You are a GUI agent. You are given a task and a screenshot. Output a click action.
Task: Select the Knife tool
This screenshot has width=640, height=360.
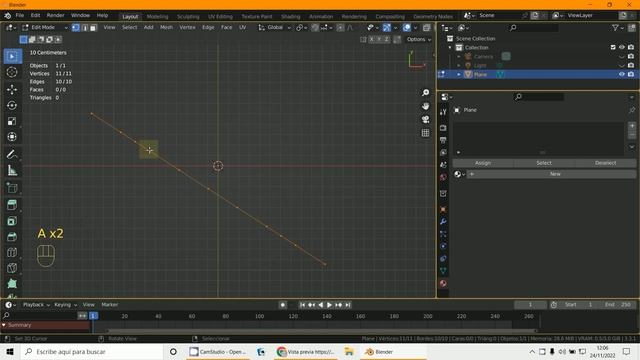pyautogui.click(x=12, y=268)
